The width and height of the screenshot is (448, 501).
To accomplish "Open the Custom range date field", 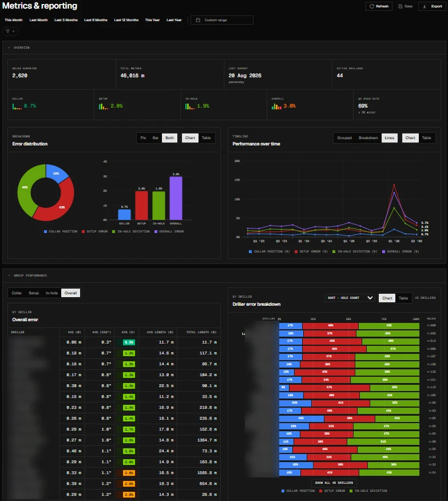I will (x=222, y=20).
